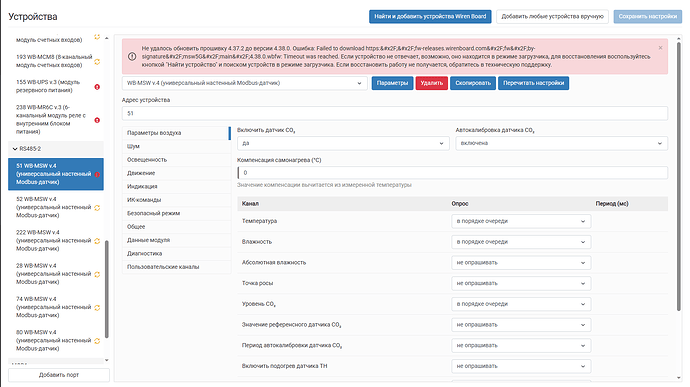Click 'Добавить любые устройства вручную' button
This screenshot has height=387, width=690.
pos(552,16)
